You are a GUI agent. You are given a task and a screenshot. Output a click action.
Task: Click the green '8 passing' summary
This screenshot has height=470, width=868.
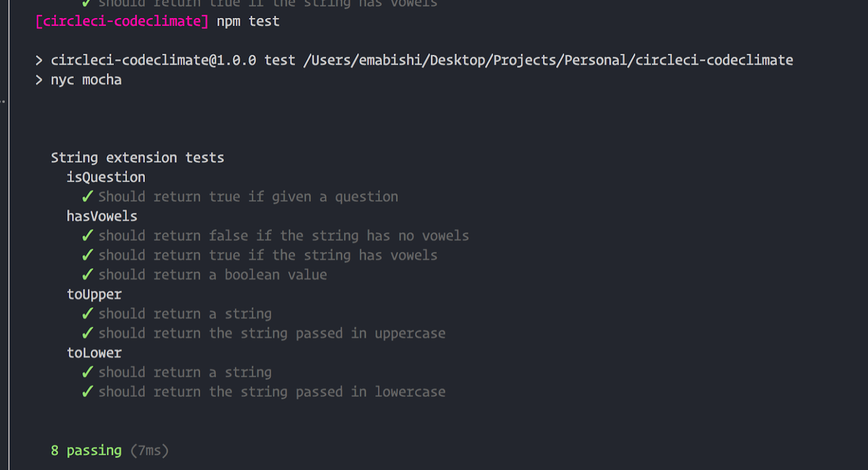point(86,450)
